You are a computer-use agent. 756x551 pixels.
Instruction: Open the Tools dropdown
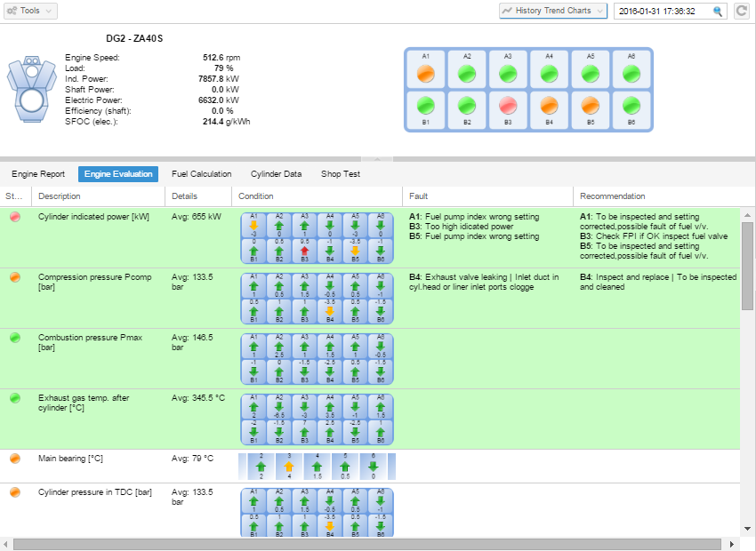pos(29,11)
